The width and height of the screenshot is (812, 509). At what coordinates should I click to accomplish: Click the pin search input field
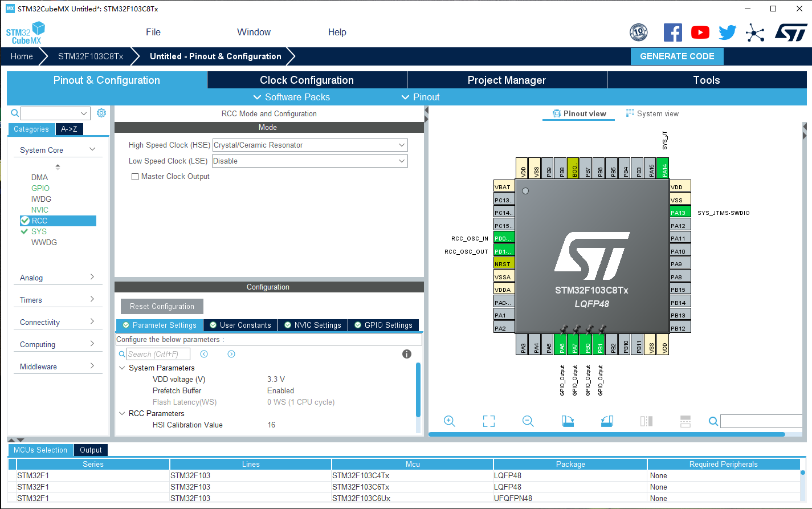click(761, 421)
